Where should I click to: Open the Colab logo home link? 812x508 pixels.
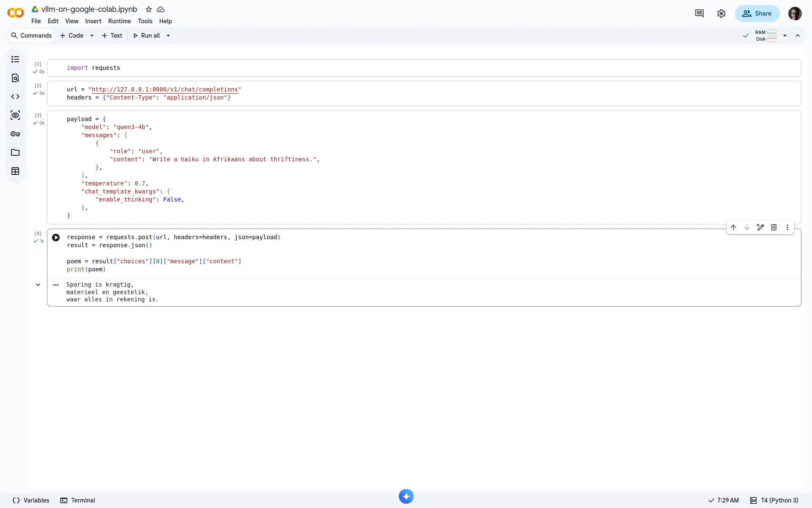(x=16, y=13)
